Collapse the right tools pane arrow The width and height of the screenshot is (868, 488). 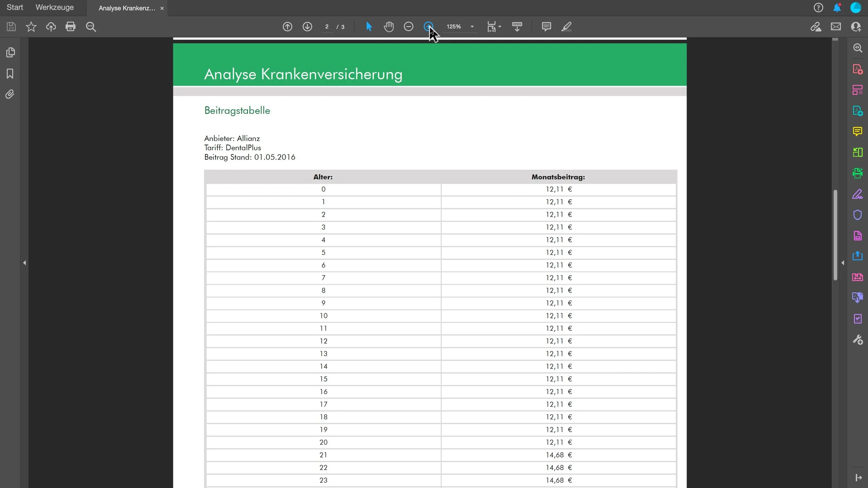click(x=843, y=263)
